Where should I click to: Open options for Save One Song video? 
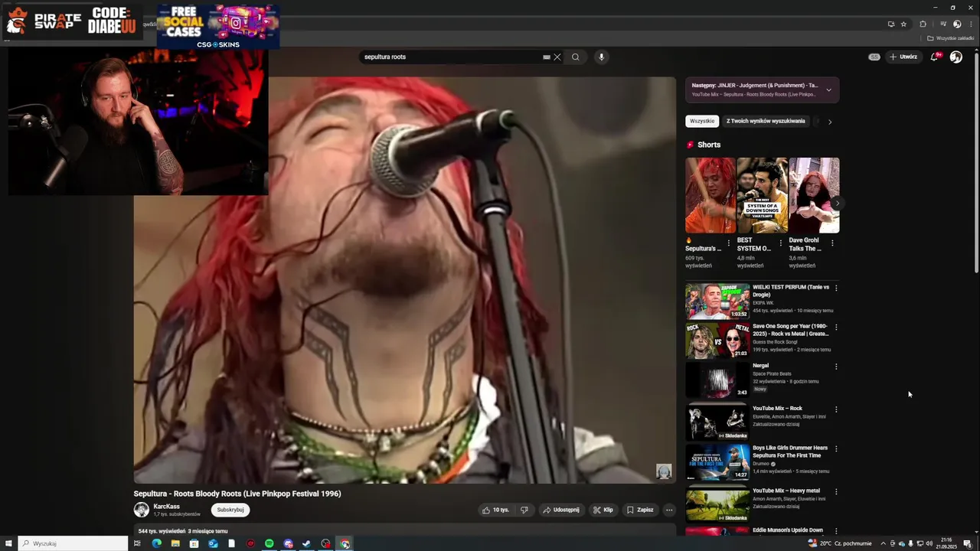tap(836, 328)
